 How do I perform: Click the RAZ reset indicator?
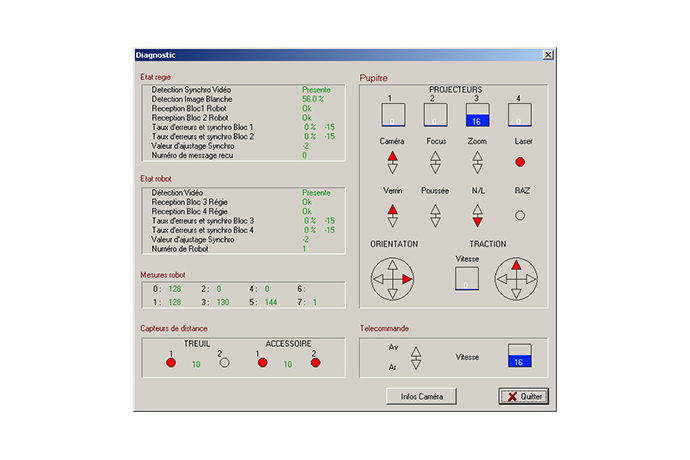[520, 214]
